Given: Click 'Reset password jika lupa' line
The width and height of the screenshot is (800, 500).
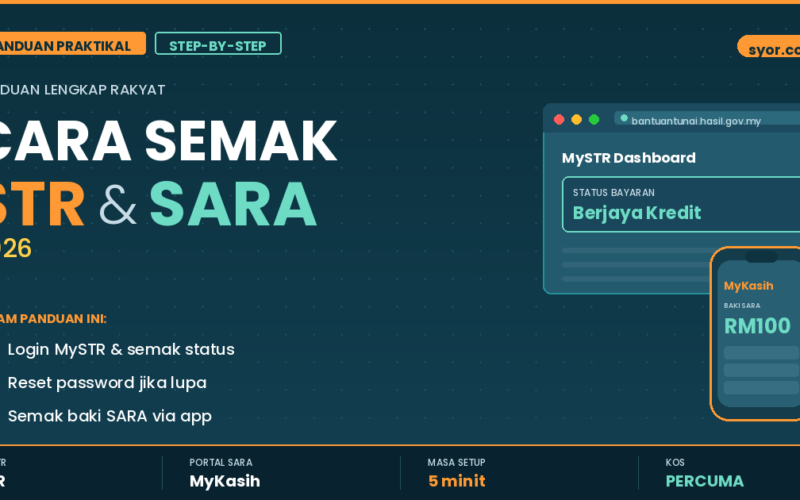Looking at the screenshot, I should [x=107, y=383].
